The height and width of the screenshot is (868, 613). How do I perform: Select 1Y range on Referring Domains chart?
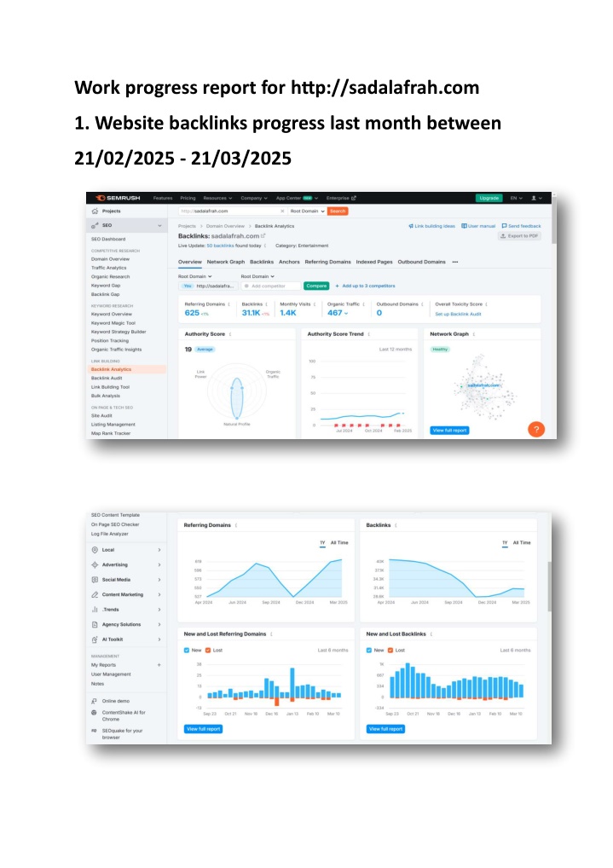pyautogui.click(x=322, y=543)
